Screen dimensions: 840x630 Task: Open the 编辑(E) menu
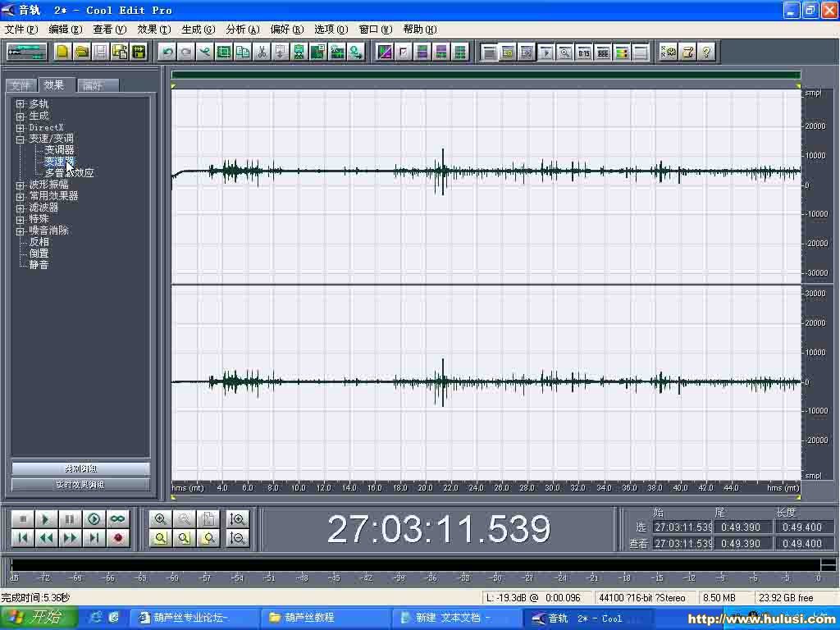[x=66, y=29]
